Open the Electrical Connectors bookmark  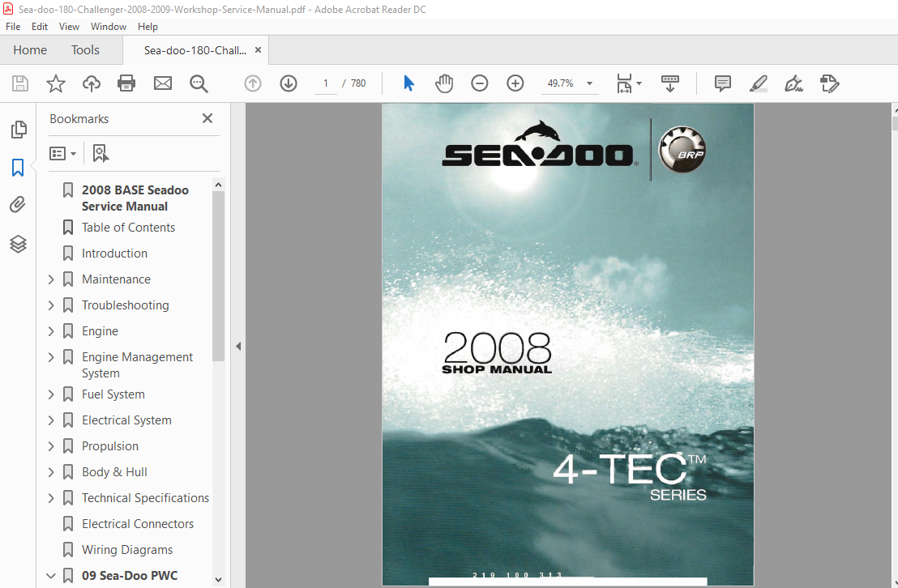point(138,524)
